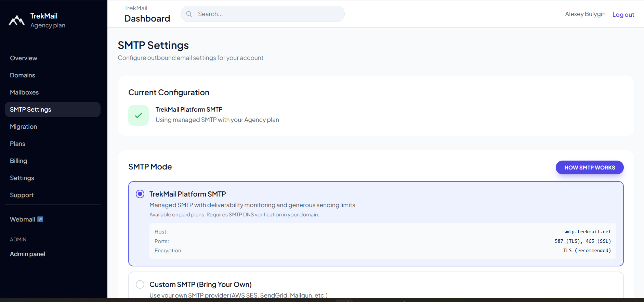Open the Admin panel link
644x302 pixels.
pos(28,254)
